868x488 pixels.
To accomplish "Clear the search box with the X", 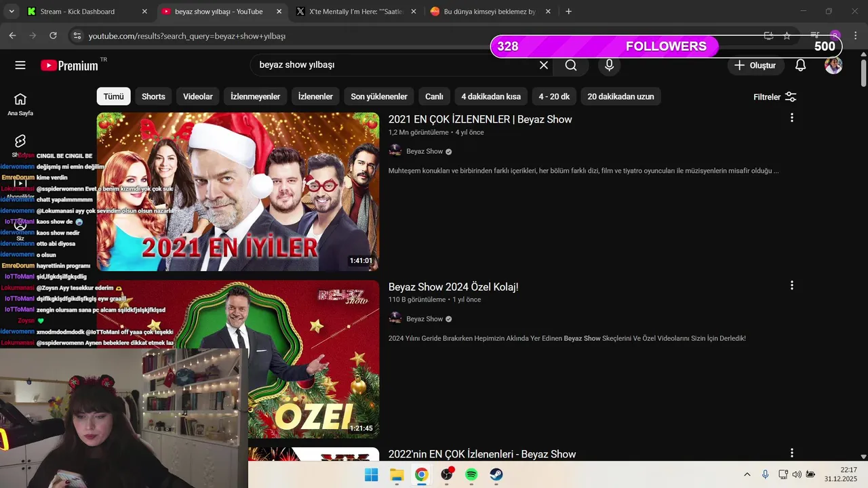I will (x=543, y=65).
